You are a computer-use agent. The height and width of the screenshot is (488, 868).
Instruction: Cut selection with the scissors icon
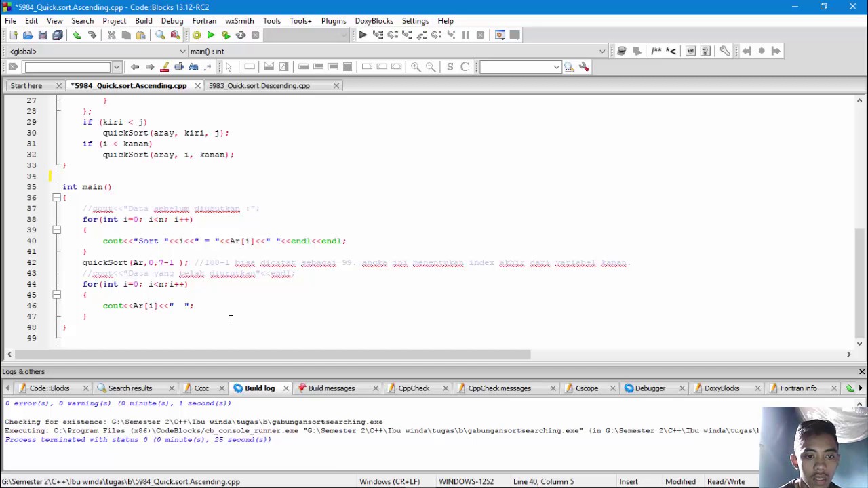111,35
